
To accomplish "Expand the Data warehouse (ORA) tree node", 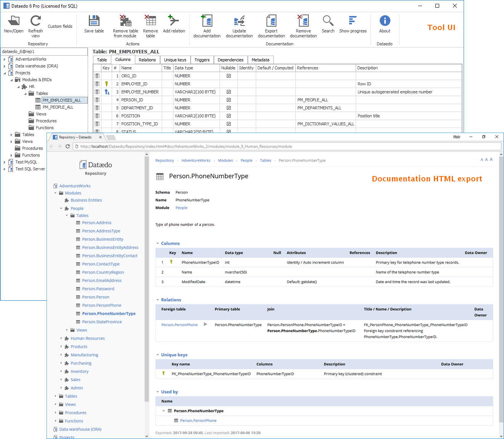I will [x=5, y=66].
